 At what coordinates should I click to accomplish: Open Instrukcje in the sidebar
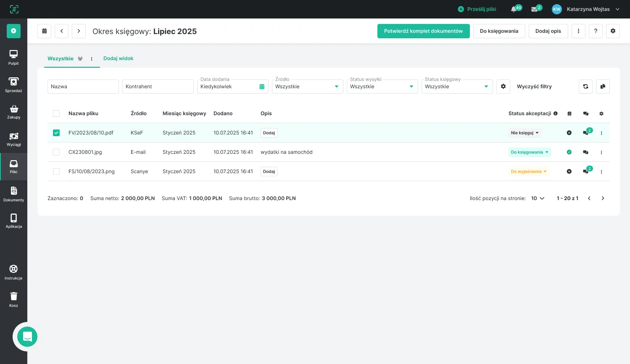click(x=13, y=272)
